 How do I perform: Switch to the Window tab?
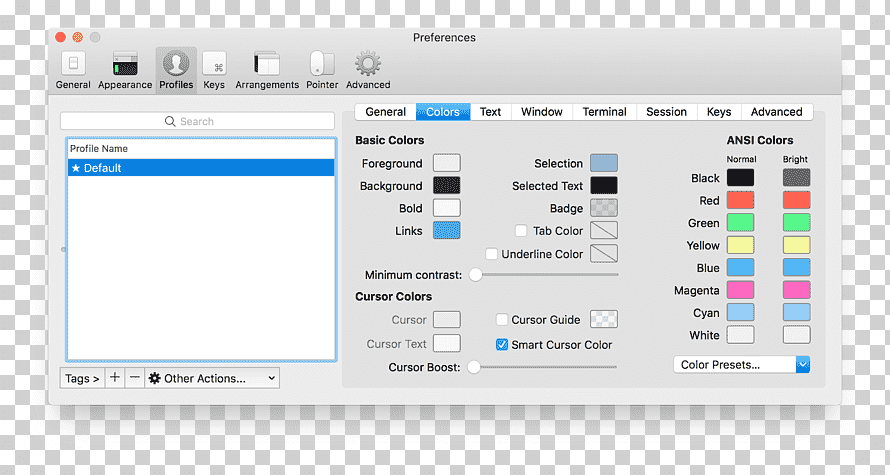pos(541,112)
